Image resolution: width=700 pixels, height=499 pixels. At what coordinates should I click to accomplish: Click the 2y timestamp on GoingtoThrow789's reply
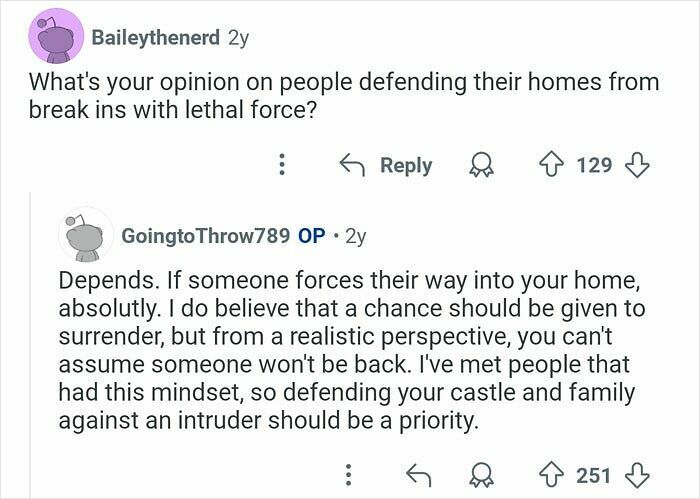356,237
